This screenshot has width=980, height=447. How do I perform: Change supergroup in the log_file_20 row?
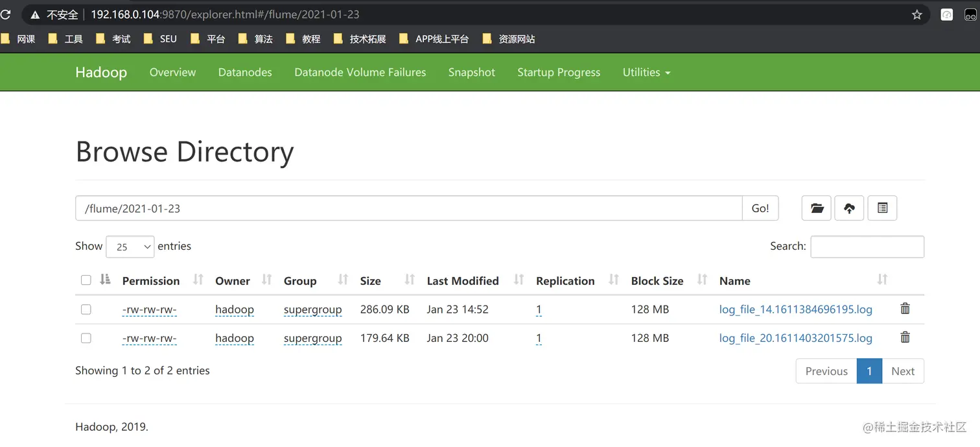312,338
